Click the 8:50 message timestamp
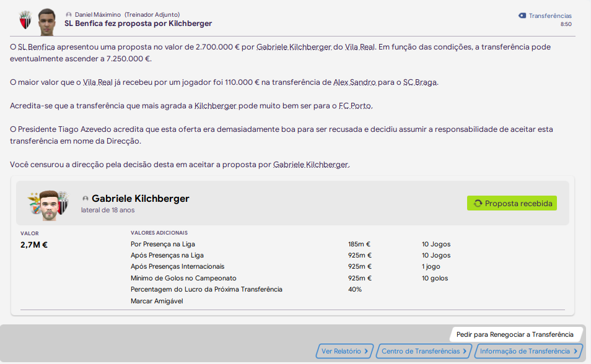The image size is (591, 364). click(566, 24)
